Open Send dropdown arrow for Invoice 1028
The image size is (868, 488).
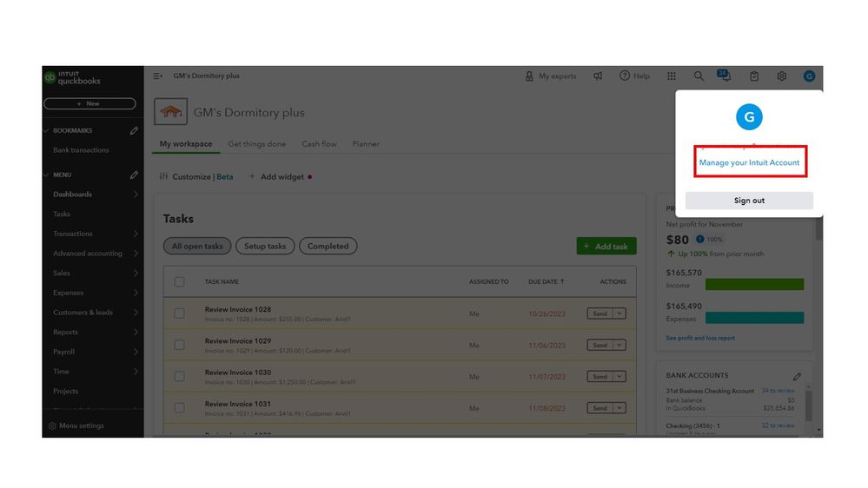(620, 313)
